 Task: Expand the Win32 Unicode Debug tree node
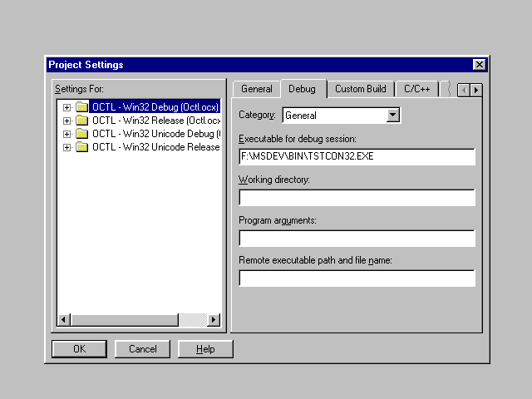(x=67, y=134)
